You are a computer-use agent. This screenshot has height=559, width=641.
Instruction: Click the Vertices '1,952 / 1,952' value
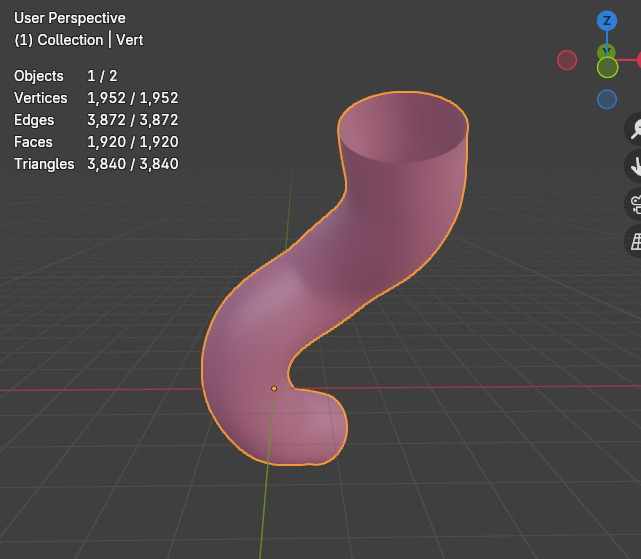133,98
